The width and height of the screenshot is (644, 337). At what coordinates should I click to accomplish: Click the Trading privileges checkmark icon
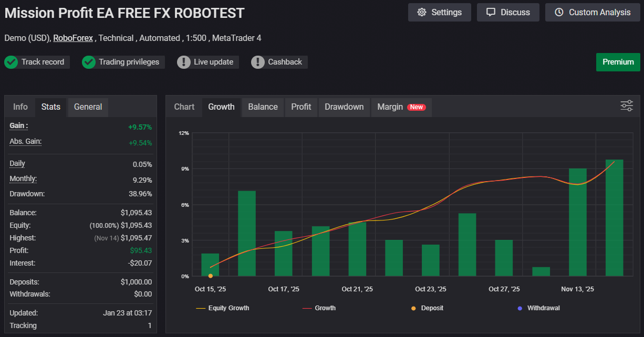click(x=89, y=62)
